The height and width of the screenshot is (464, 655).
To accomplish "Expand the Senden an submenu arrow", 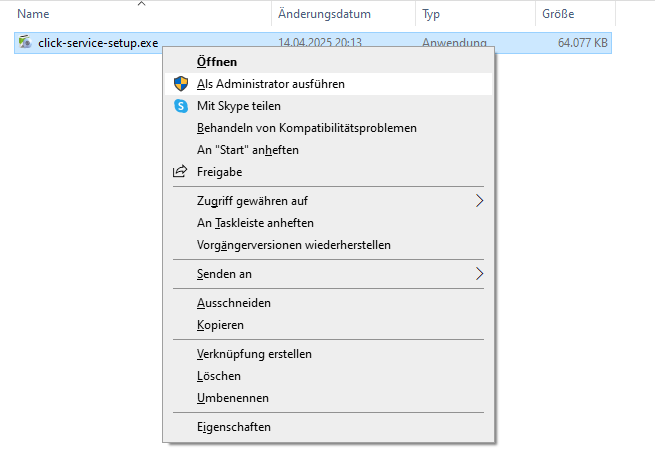I will coord(479,274).
